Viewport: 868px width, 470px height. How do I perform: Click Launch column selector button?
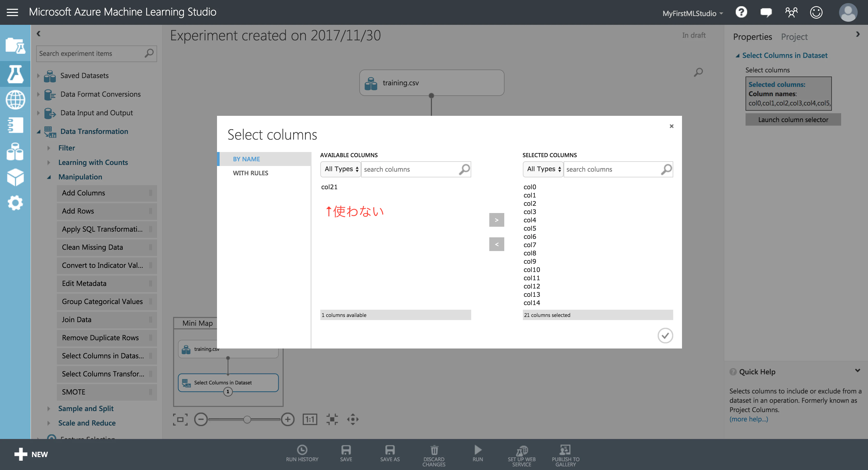click(x=793, y=120)
